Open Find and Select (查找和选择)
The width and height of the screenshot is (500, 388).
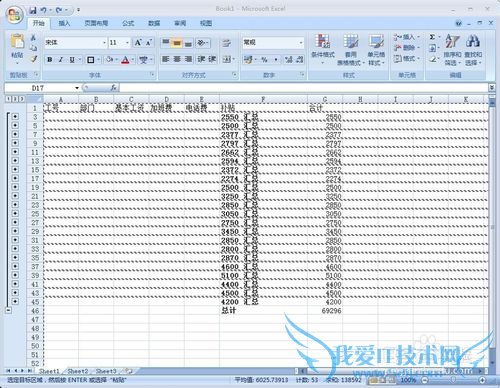coord(473,49)
